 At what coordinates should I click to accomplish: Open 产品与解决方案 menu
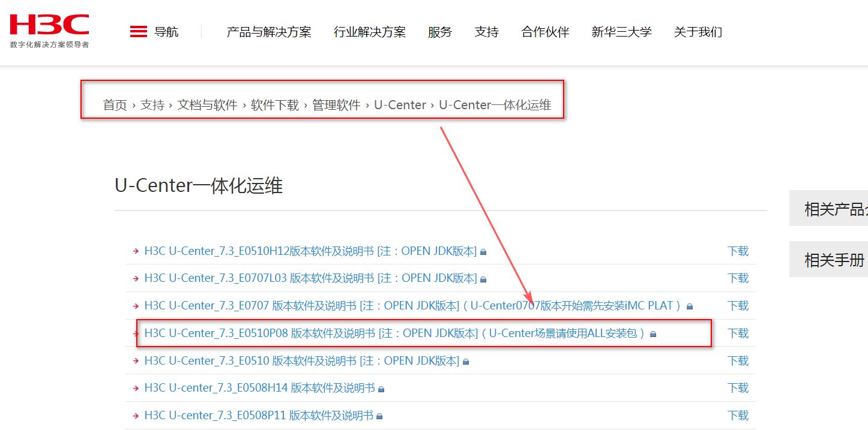tap(269, 32)
